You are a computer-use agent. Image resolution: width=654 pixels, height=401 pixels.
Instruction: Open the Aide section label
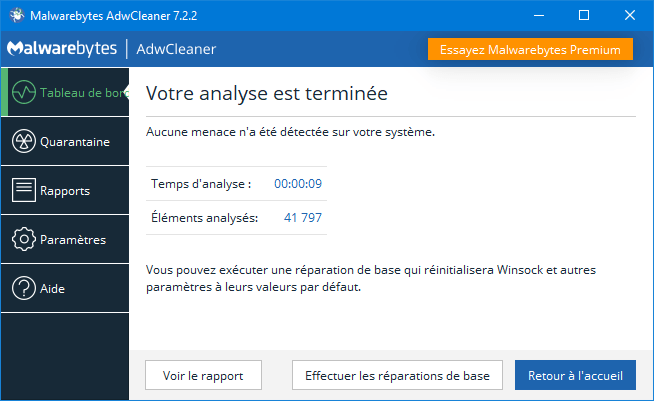[x=52, y=289]
